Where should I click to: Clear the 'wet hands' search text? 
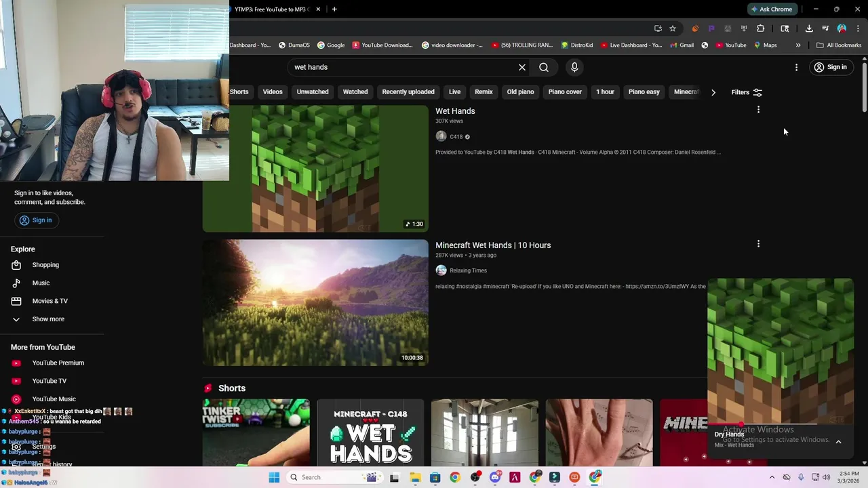tap(522, 67)
